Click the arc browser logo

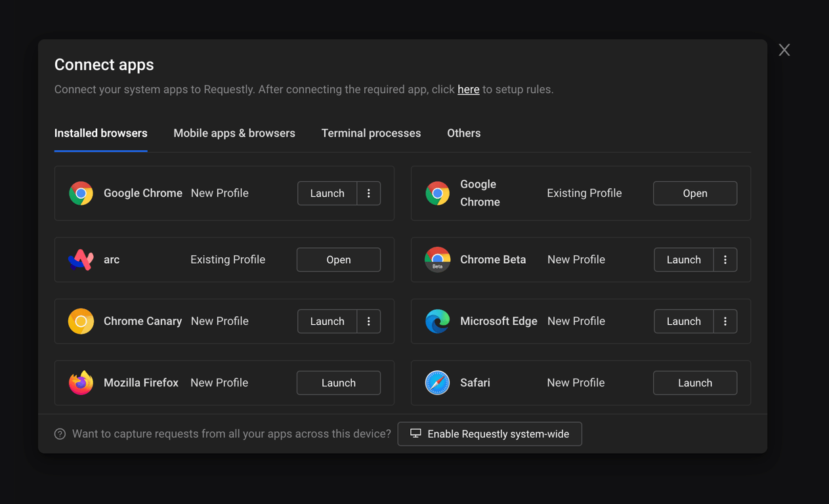[81, 260]
